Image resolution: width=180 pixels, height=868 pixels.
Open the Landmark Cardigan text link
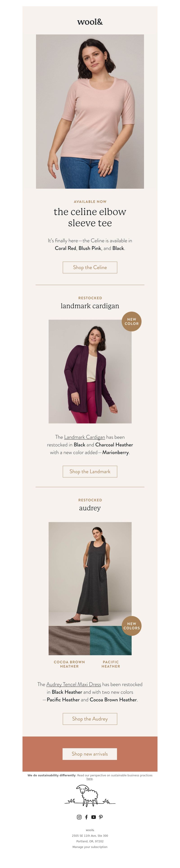tap(84, 437)
